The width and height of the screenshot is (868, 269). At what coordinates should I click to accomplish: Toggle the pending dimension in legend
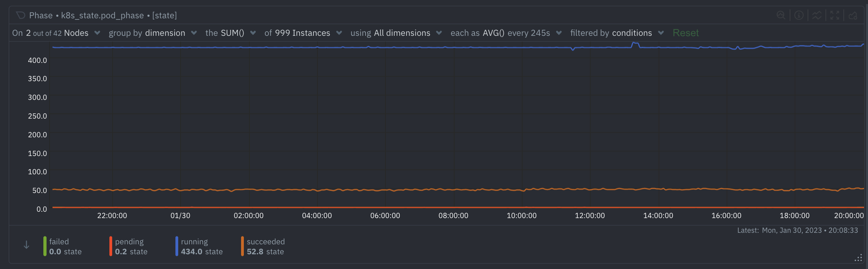tap(128, 246)
